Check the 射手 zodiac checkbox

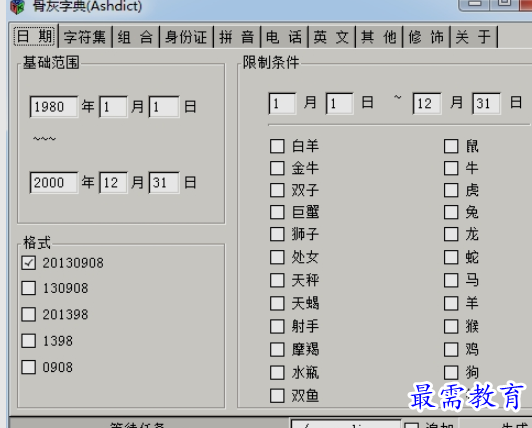click(x=277, y=327)
